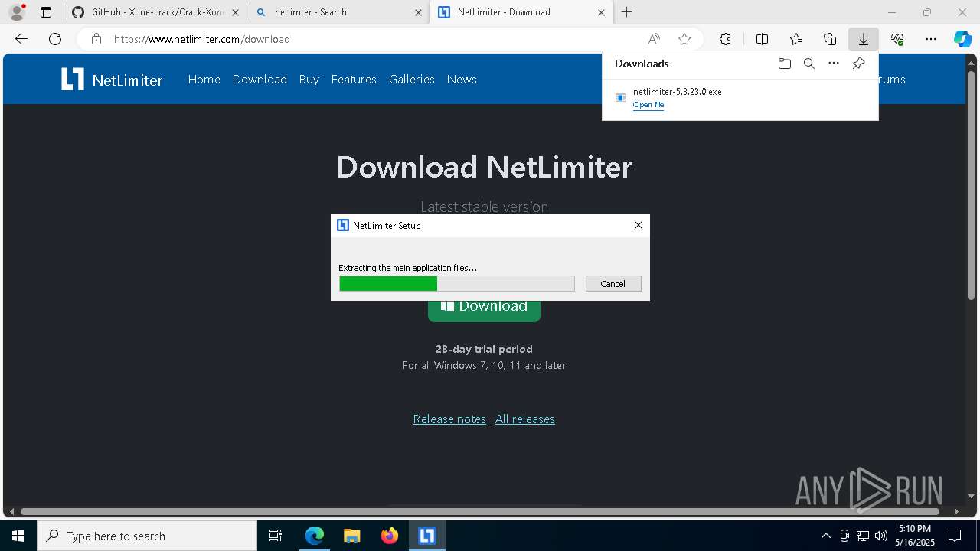Open Browser essentials heart icon
The image size is (980, 551).
point(897,39)
